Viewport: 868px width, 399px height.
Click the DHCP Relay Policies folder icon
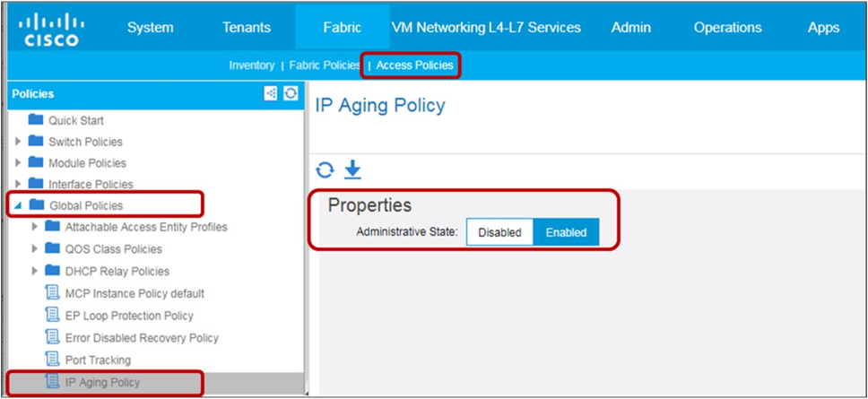tap(52, 271)
